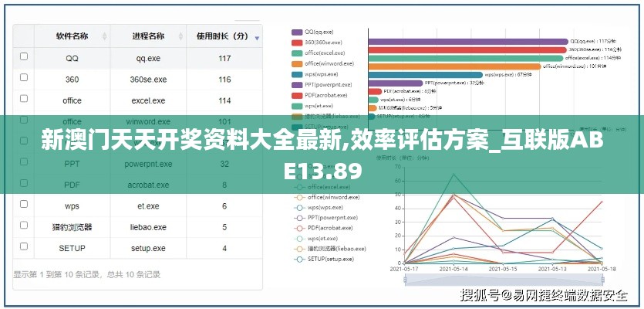
Task: Click the sort arrows on 进程名称 column
Action: (180, 36)
